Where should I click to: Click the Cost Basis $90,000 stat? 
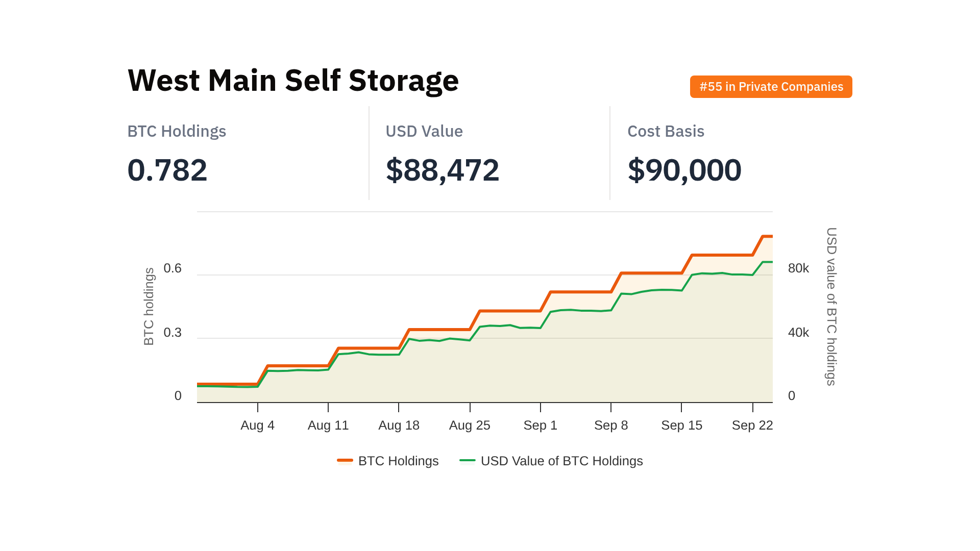[684, 170]
